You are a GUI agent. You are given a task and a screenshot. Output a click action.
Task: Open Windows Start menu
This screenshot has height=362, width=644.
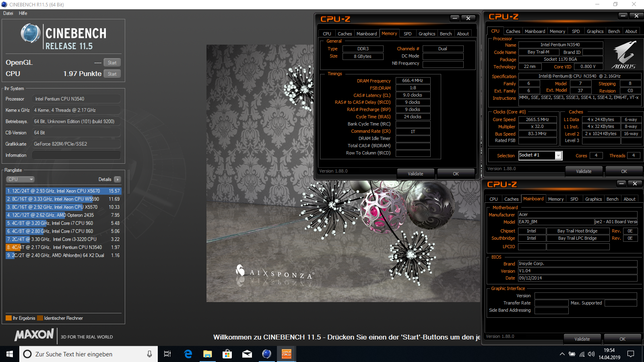coord(10,354)
